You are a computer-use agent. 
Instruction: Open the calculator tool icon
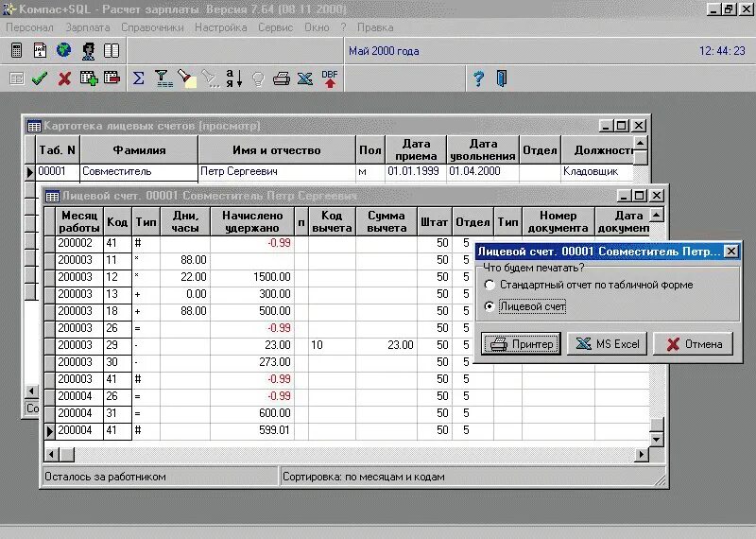(x=16, y=50)
